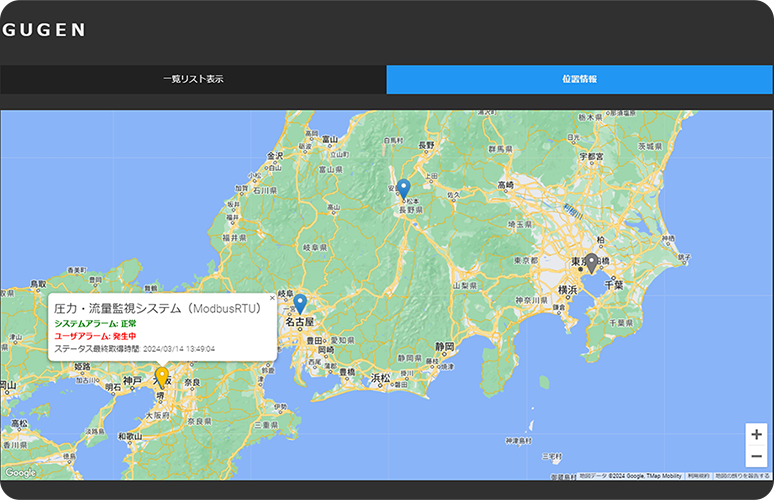The image size is (774, 500).
Task: Close the ModbusRTU info popup
Action: 272,298
